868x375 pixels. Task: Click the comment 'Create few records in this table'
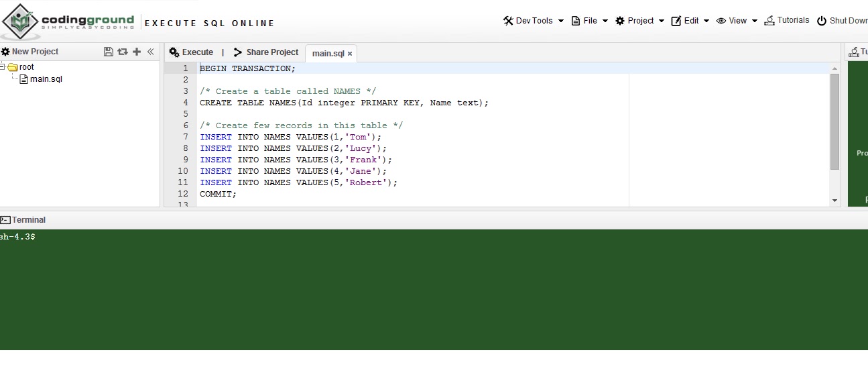point(301,125)
